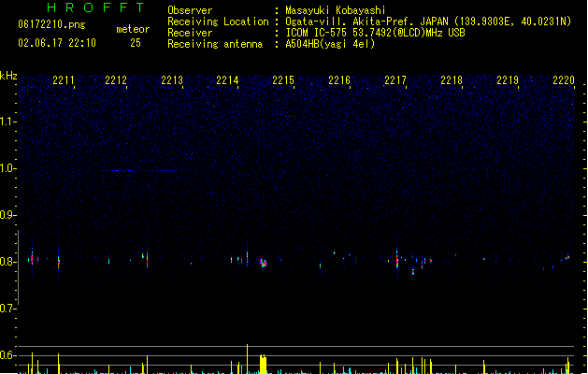The width and height of the screenshot is (588, 374).
Task: Click the bright meteor echo cluster after 2214
Action: (x=264, y=263)
